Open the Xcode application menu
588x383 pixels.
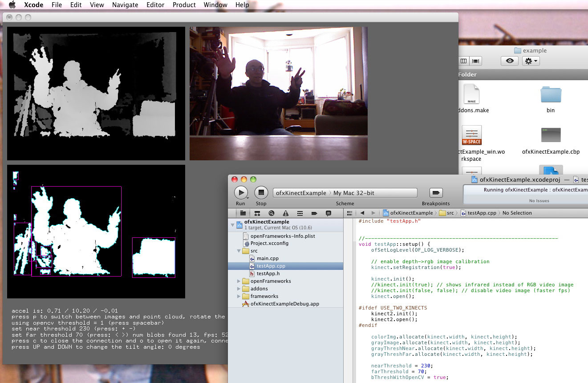pyautogui.click(x=33, y=5)
